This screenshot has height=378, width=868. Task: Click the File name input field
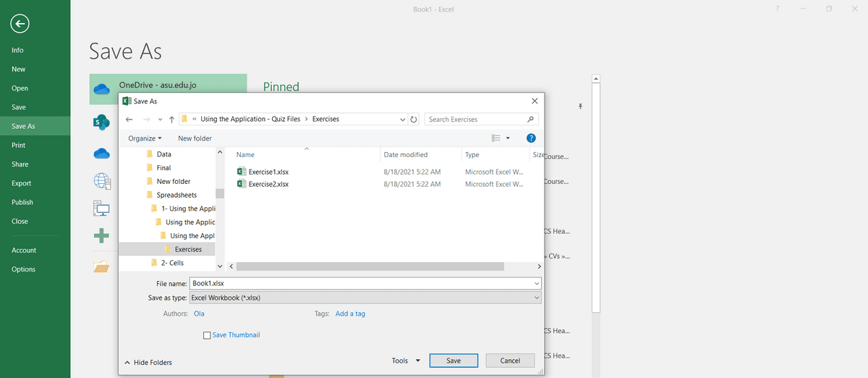[x=360, y=284]
